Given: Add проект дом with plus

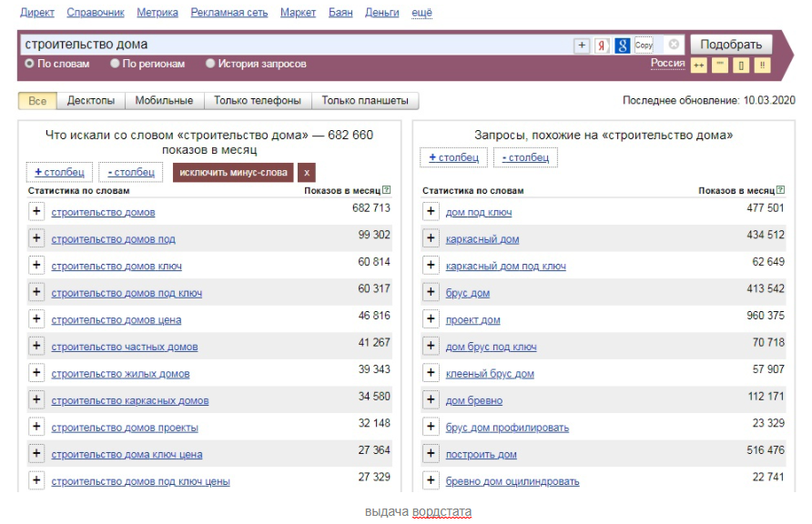Looking at the screenshot, I should (431, 318).
